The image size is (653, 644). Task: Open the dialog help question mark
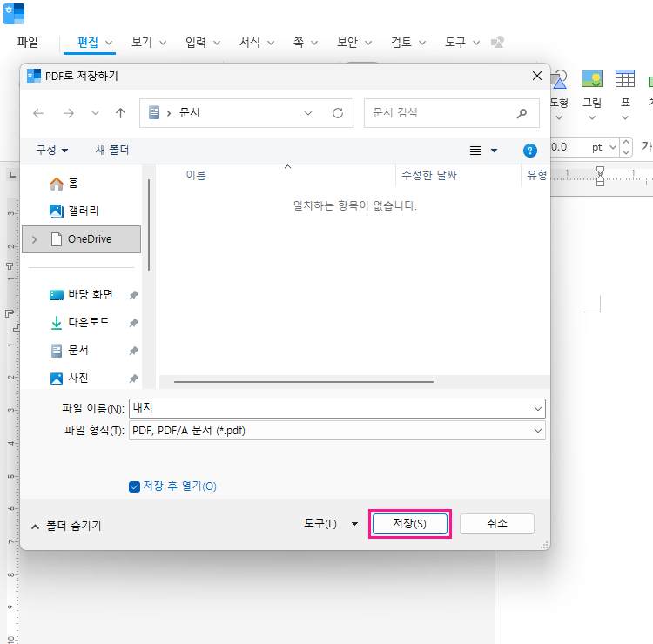coord(529,151)
